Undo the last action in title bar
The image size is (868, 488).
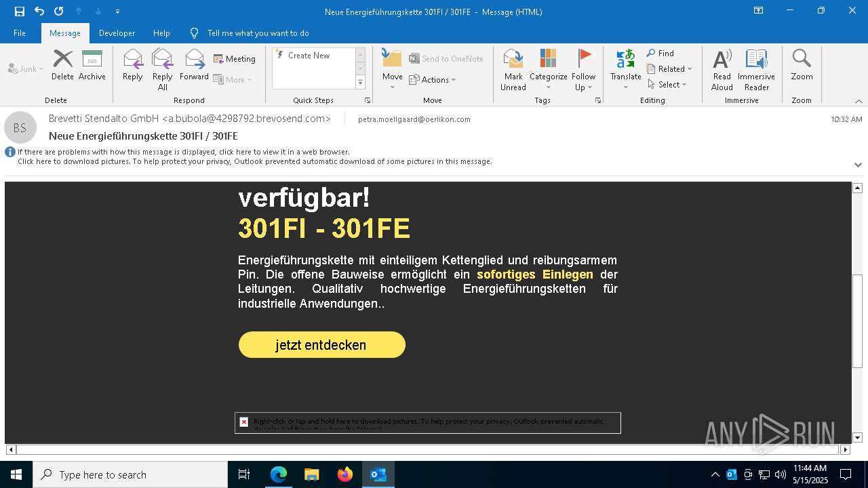coord(39,12)
